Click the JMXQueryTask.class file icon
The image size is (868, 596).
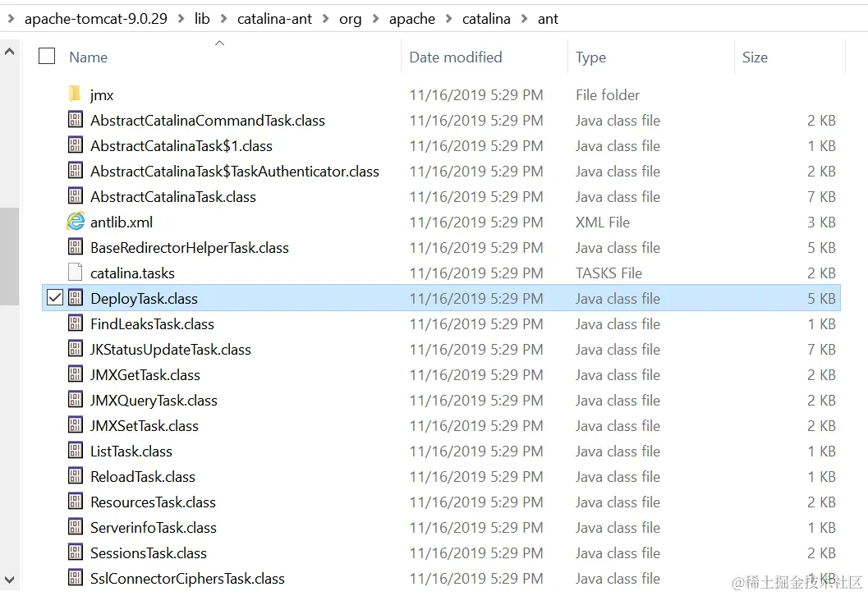[76, 400]
